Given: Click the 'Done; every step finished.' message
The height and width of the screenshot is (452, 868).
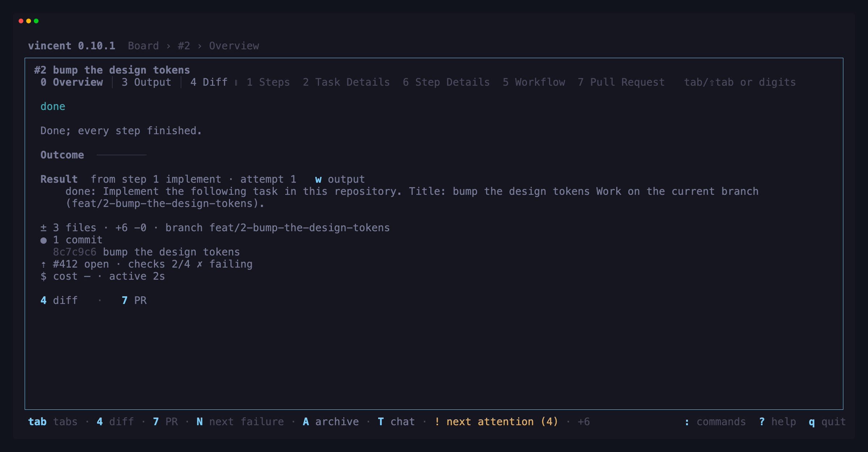Looking at the screenshot, I should coord(121,131).
